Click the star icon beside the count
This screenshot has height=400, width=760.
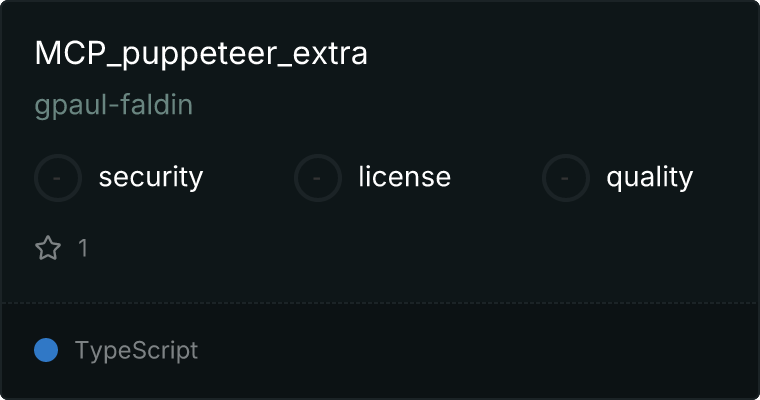[48, 248]
